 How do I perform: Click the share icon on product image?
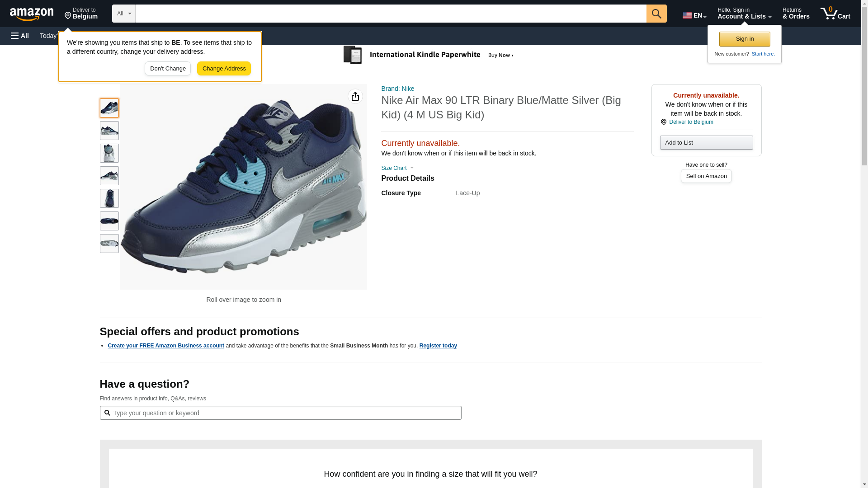point(355,96)
